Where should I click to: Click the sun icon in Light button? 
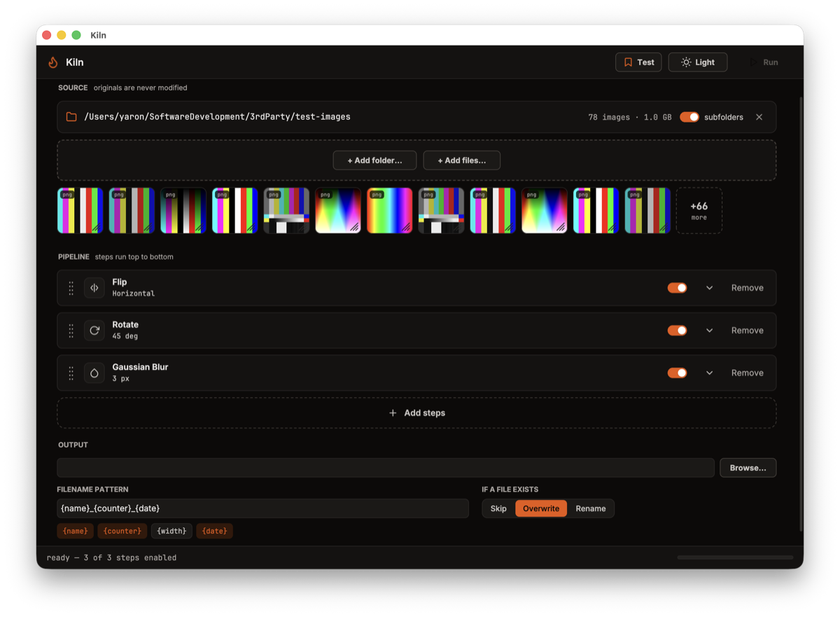[x=686, y=62]
